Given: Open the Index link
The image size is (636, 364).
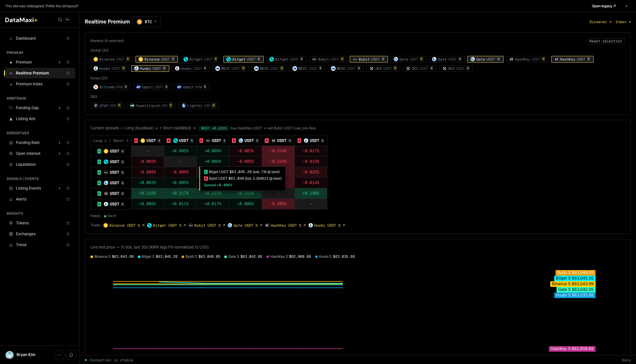Looking at the screenshot, I should click(x=623, y=22).
